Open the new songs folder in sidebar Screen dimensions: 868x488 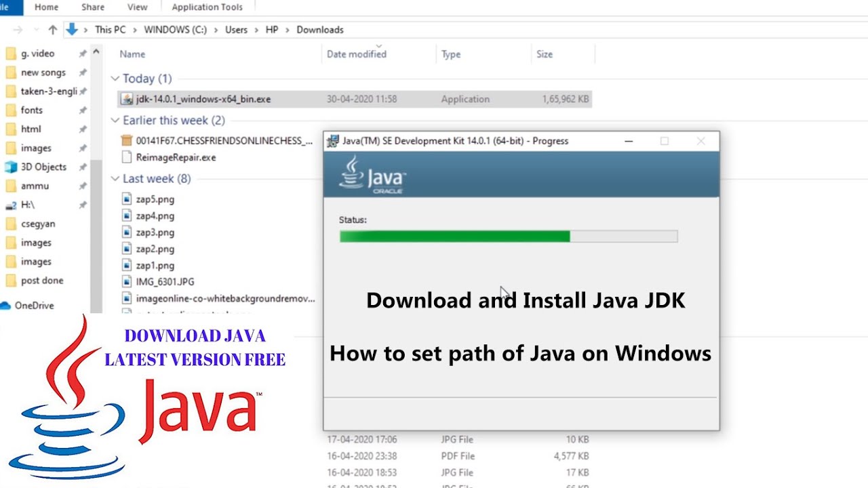pyautogui.click(x=43, y=73)
